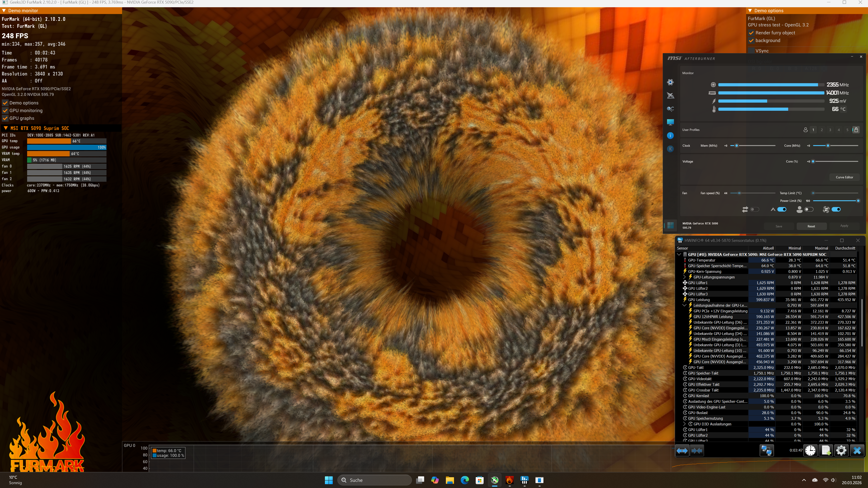Open HWiNFO settings gear in bottom toolbar
Image resolution: width=868 pixels, height=488 pixels.
841,450
